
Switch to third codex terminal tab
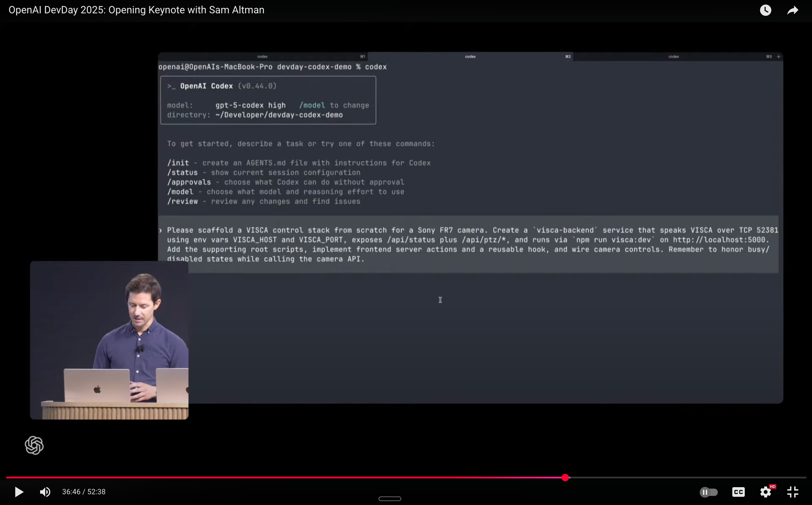[x=674, y=56]
